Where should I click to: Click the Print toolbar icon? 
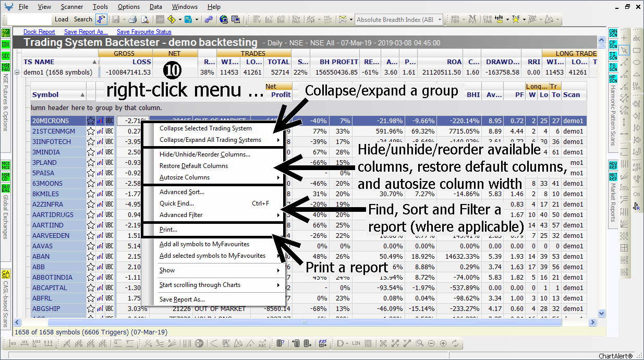pyautogui.click(x=132, y=19)
